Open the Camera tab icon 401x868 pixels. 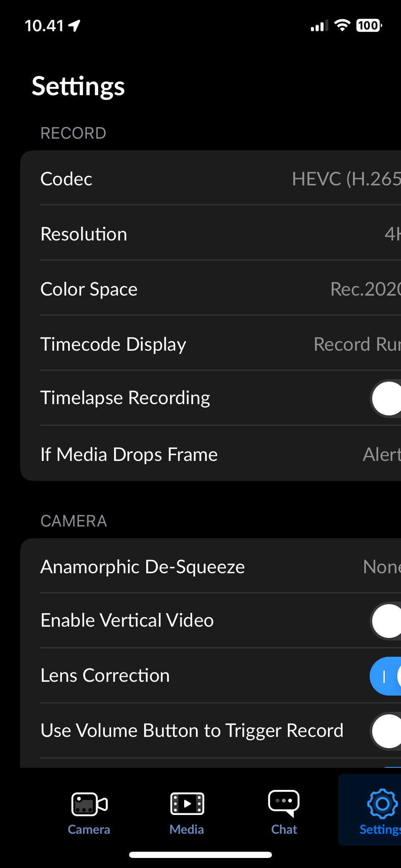(x=89, y=804)
